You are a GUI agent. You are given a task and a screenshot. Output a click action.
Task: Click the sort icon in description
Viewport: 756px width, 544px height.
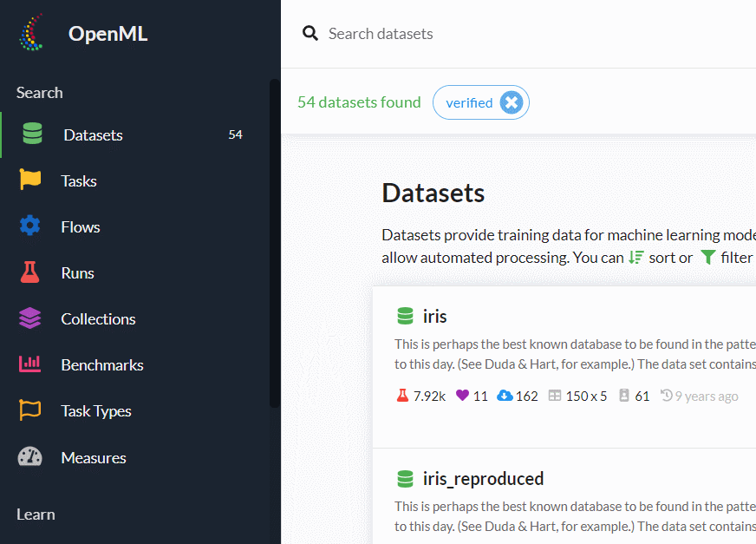[636, 258]
